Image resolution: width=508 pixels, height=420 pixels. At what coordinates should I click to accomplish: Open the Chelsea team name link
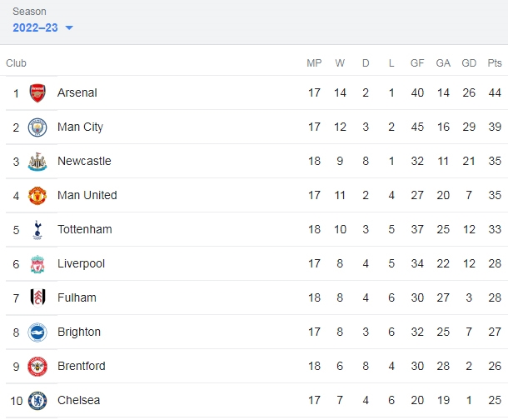coord(79,401)
